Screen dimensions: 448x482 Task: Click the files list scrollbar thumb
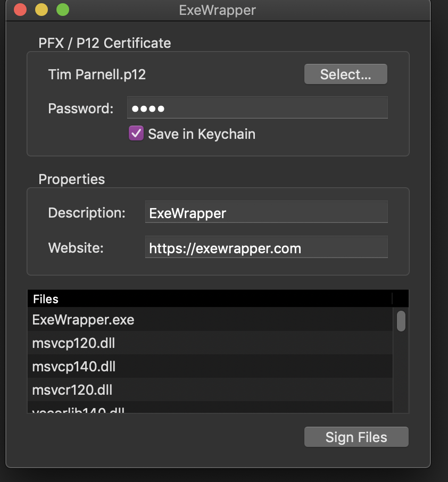tap(401, 321)
